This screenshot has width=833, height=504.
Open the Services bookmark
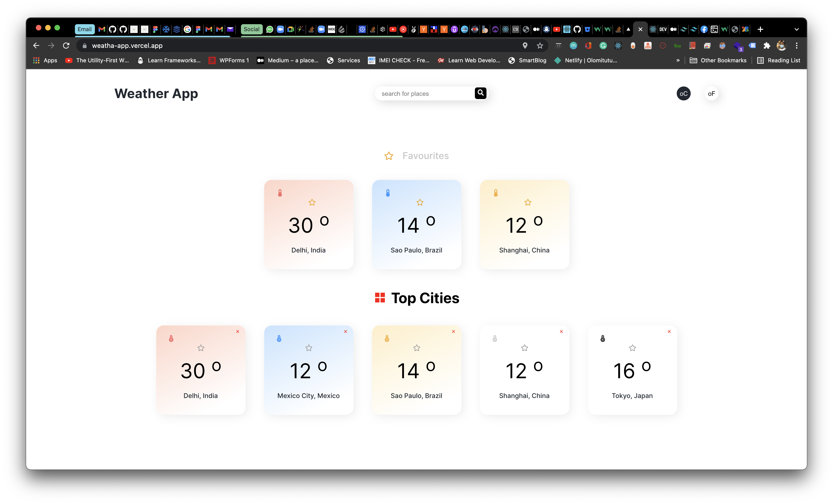click(343, 60)
